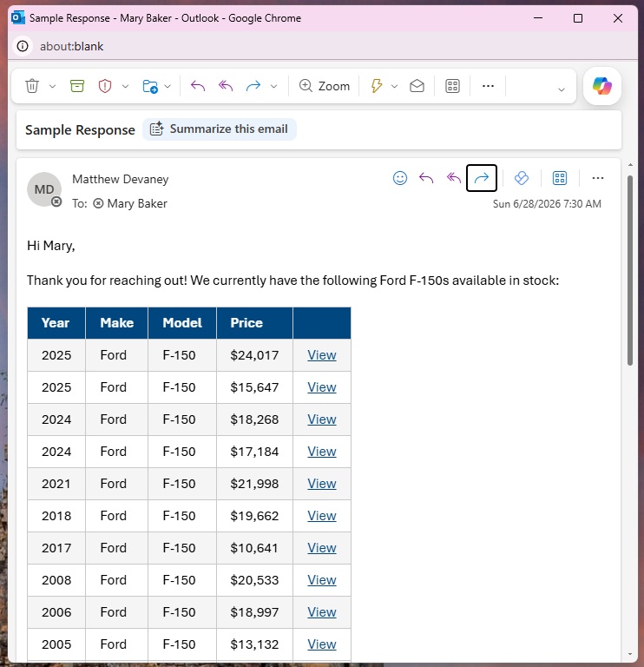
Task: Click recipient Mary Baker
Action: point(137,203)
